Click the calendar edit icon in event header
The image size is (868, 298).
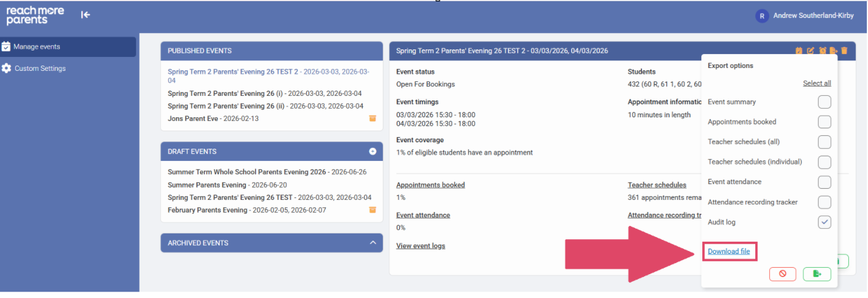coord(799,51)
